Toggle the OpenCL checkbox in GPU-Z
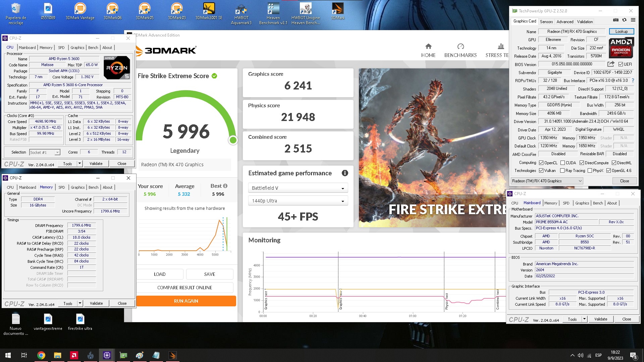 point(541,163)
